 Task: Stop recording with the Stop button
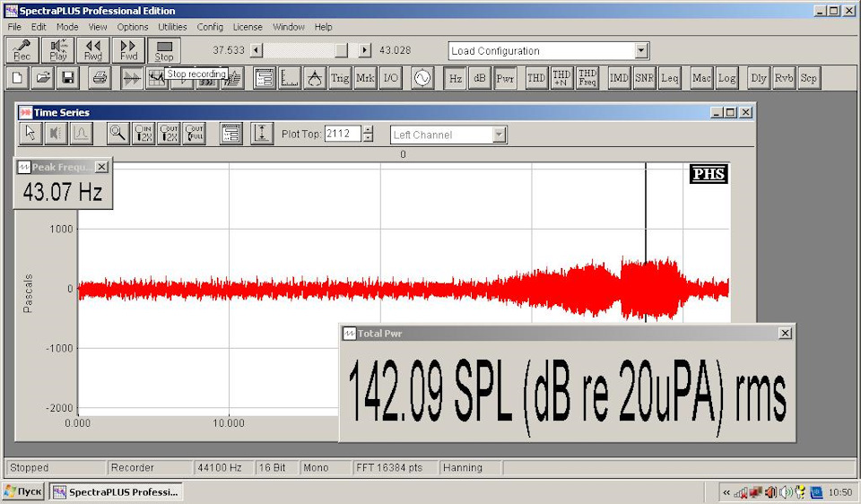coord(163,50)
